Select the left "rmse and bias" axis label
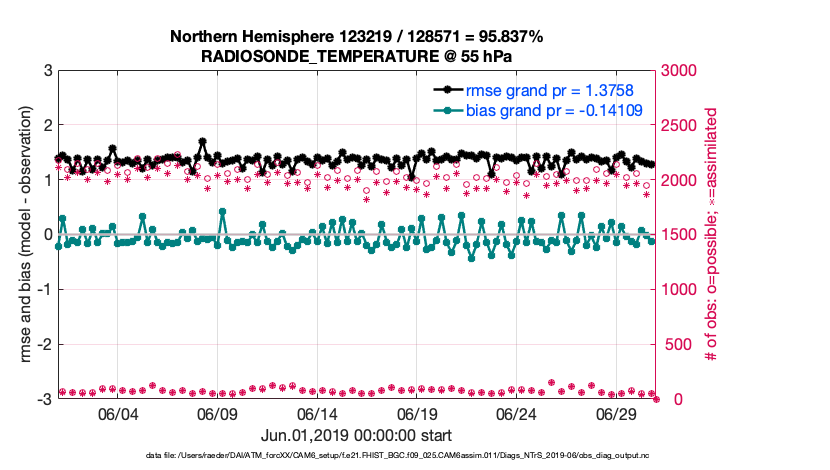The image size is (830, 470). pos(23,234)
